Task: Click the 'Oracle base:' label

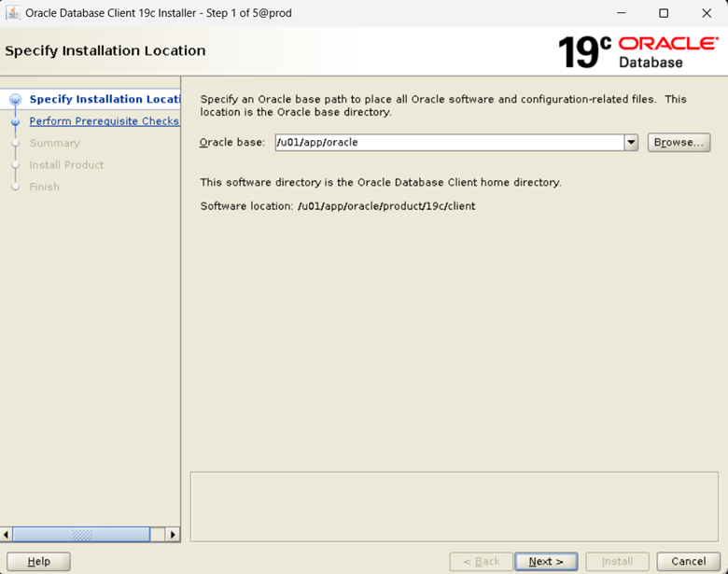Action: pos(232,142)
